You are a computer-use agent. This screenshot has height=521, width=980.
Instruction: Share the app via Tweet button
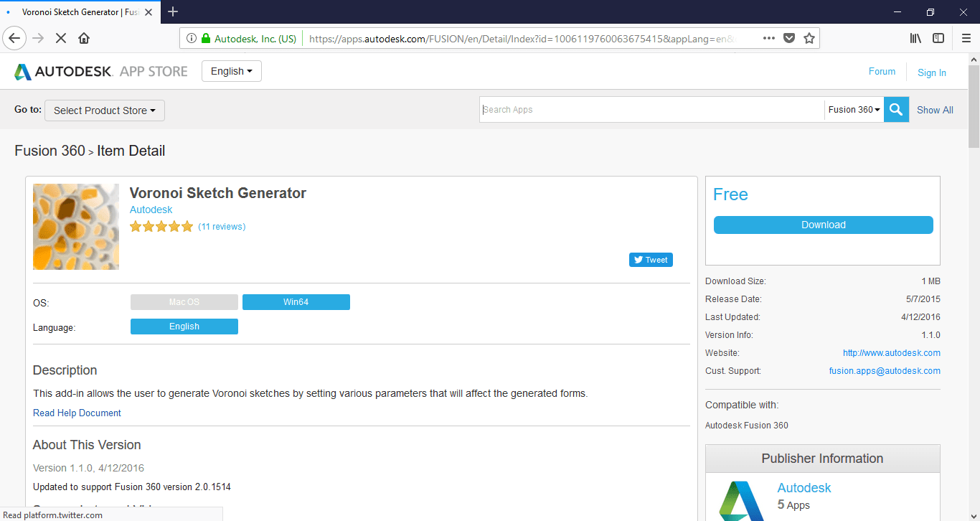(651, 260)
